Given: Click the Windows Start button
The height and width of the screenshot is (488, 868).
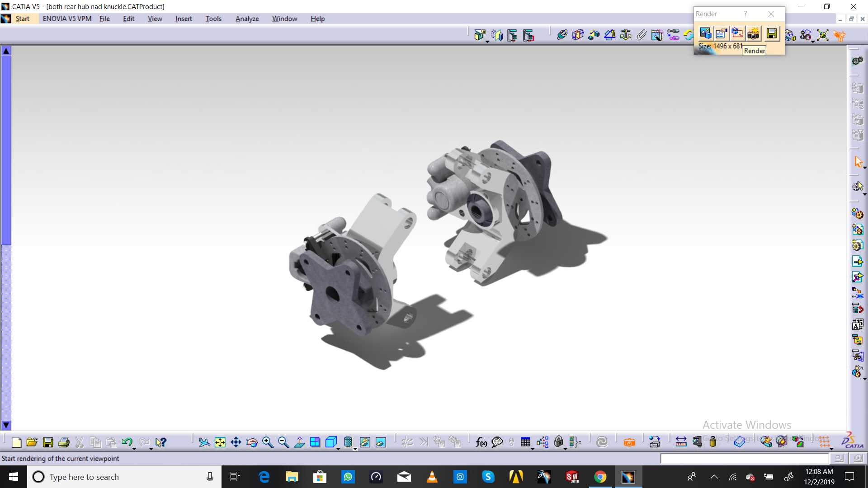Looking at the screenshot, I should pos(14,477).
